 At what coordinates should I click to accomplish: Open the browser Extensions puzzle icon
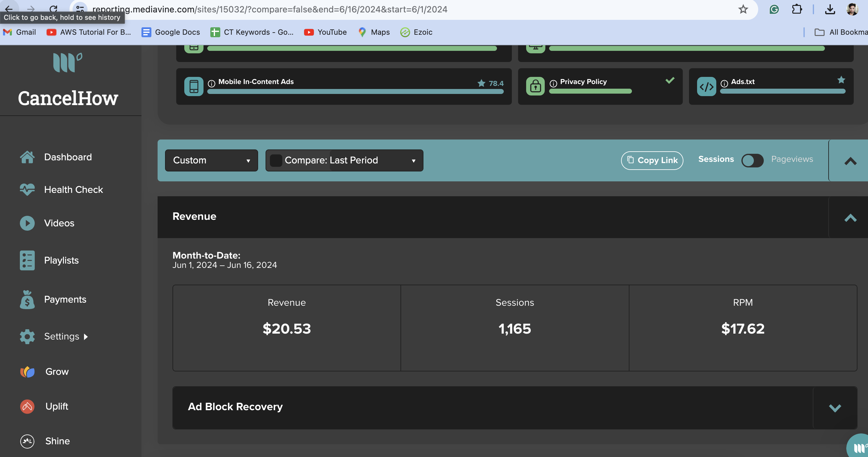click(x=797, y=9)
